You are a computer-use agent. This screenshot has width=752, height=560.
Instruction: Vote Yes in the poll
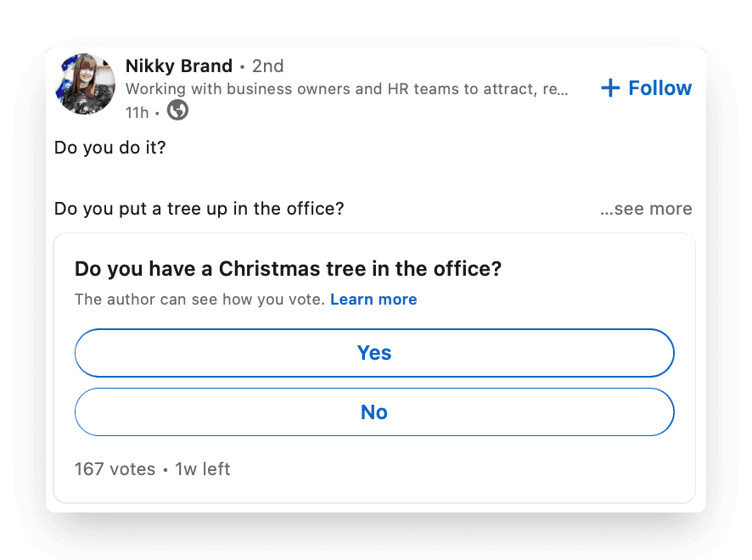point(374,353)
